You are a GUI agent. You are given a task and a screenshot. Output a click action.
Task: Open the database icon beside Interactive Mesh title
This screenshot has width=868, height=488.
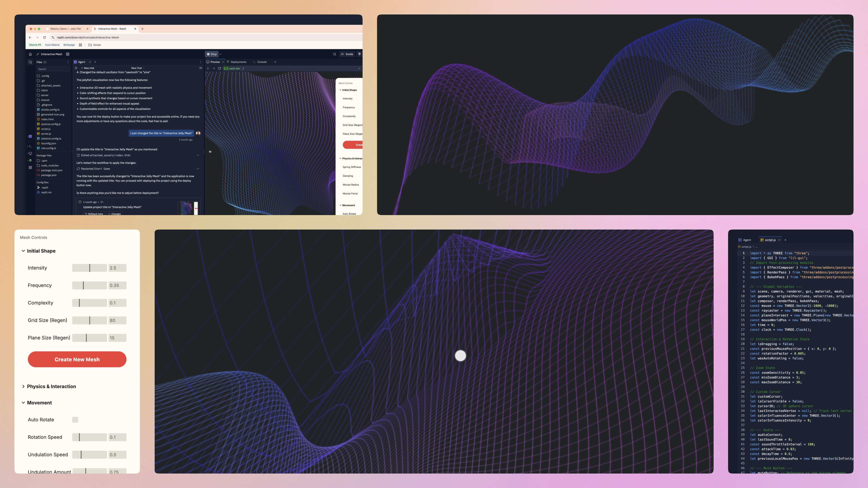click(x=68, y=54)
